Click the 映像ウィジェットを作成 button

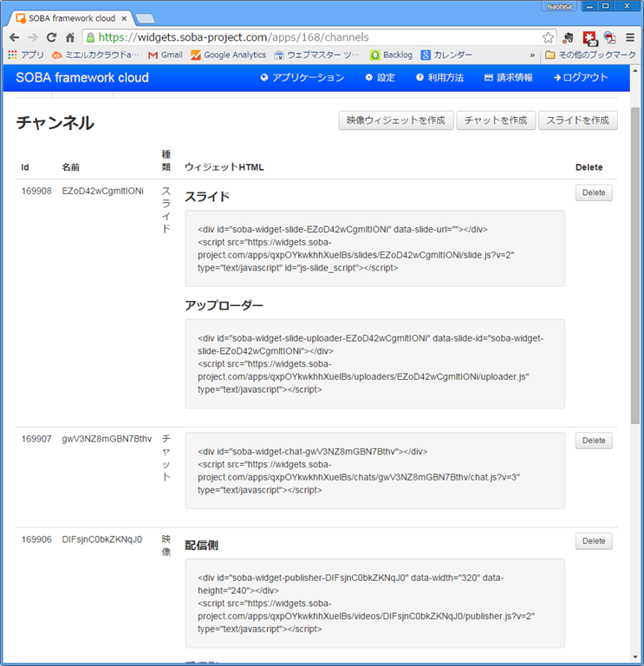click(396, 121)
